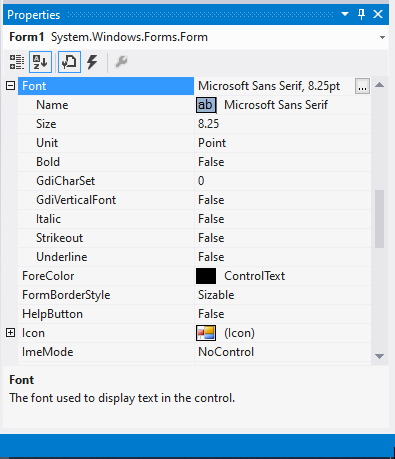Click the scrollbar down arrow
The image size is (395, 459).
click(379, 356)
